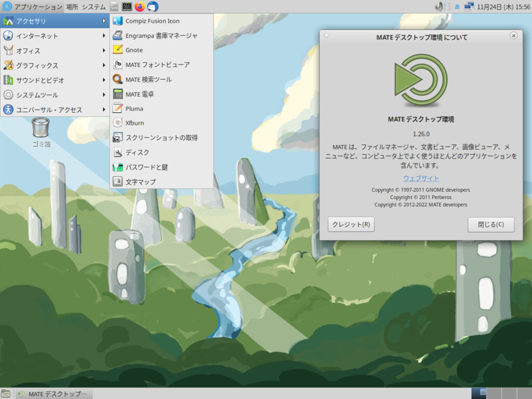Click the クレジット button in About dialog
The image size is (532, 399).
[351, 225]
